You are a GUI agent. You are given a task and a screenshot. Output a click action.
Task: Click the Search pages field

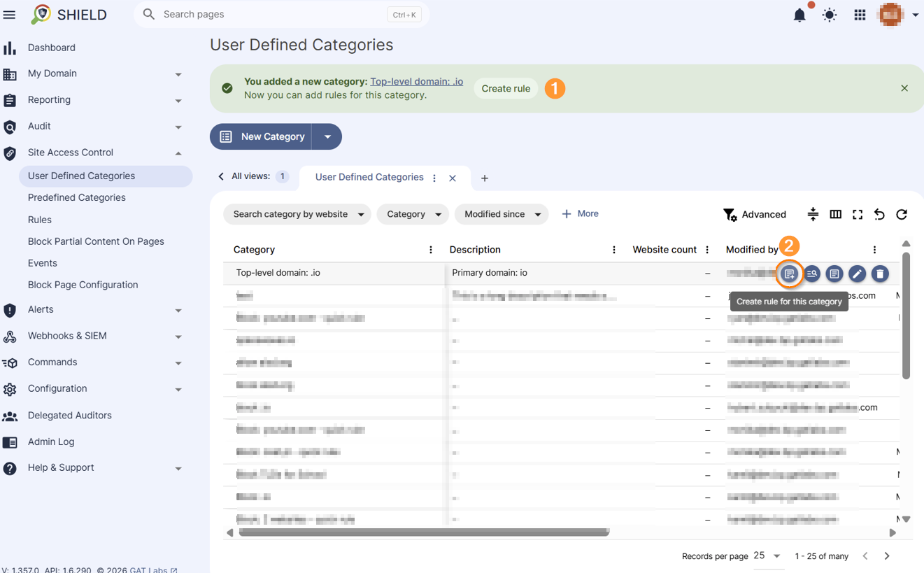click(x=281, y=14)
